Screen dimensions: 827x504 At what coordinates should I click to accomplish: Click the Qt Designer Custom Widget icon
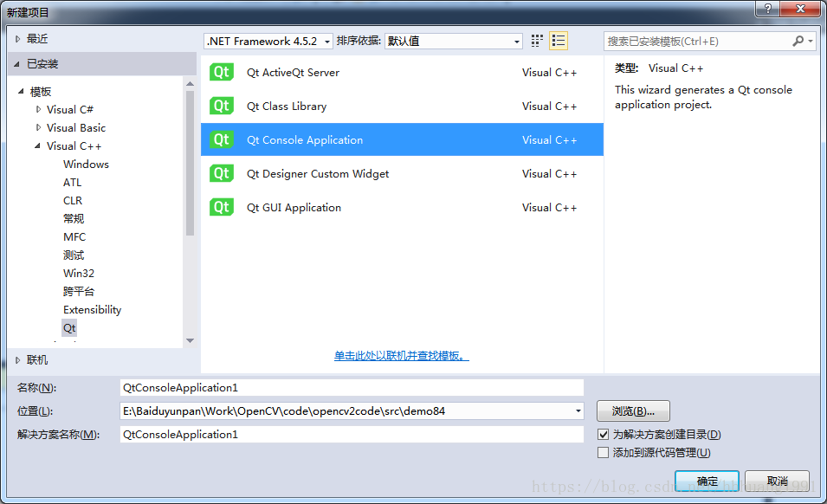(222, 173)
